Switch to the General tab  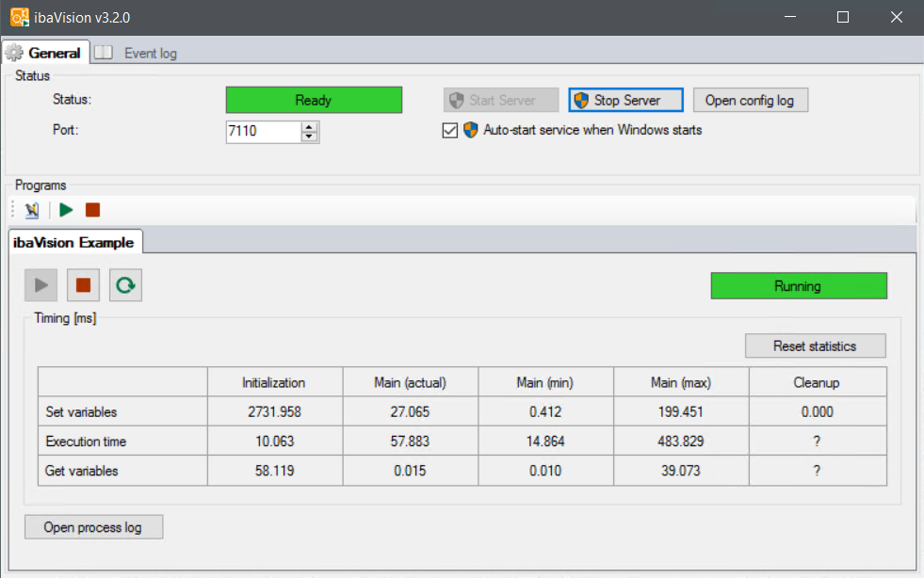pos(46,53)
